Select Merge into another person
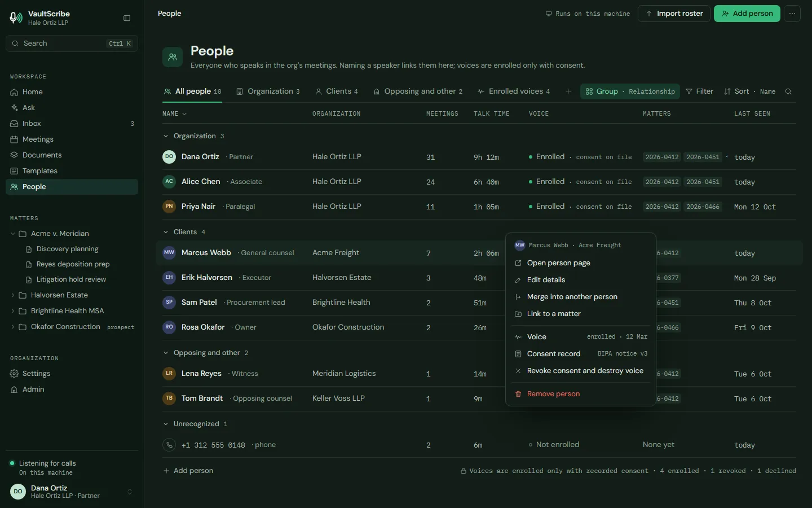 581,297
